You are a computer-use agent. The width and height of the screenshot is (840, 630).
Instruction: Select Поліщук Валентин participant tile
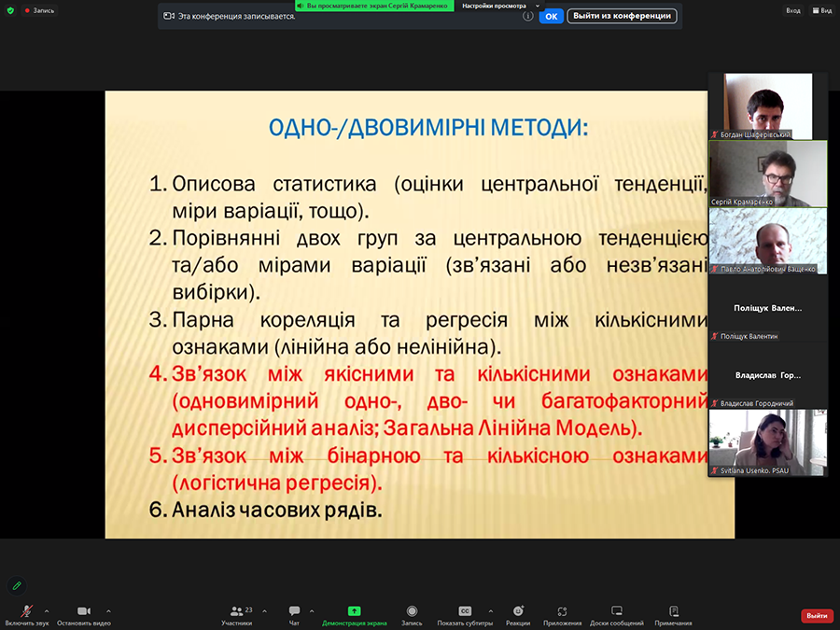point(768,308)
